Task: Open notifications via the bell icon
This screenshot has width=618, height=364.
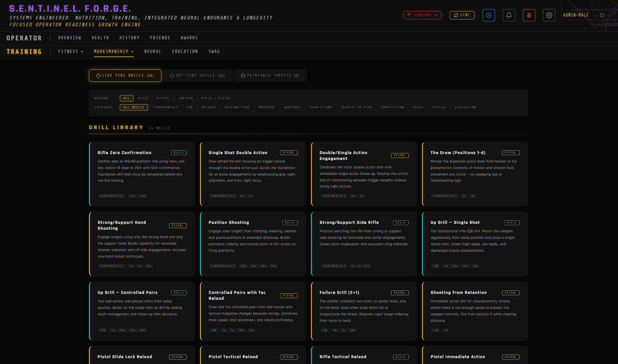Action: [509, 15]
